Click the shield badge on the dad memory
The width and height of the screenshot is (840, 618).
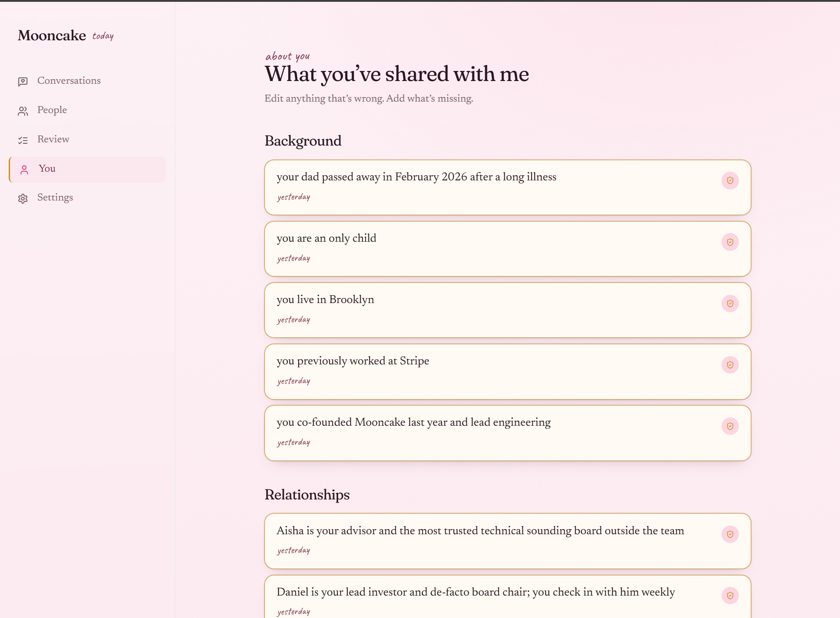(730, 180)
